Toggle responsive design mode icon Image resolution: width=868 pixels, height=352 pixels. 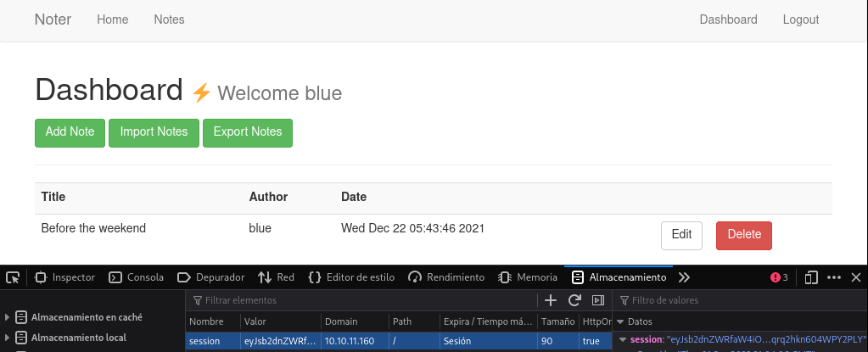(811, 277)
